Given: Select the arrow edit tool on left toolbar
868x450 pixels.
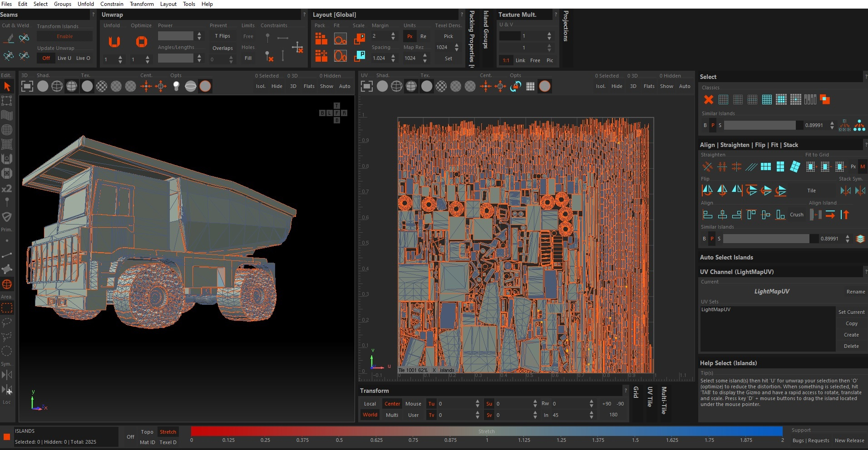Looking at the screenshot, I should [7, 86].
